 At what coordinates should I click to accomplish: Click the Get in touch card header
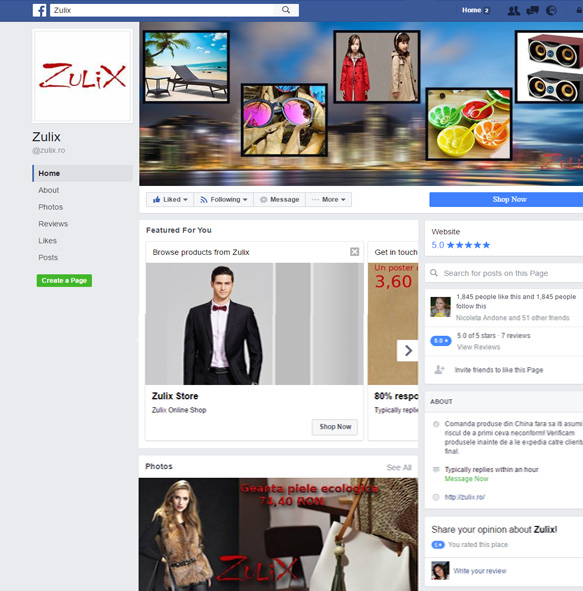tap(396, 252)
